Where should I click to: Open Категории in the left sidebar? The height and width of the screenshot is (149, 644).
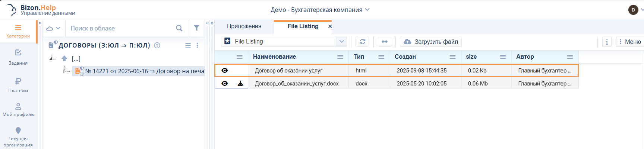[18, 32]
